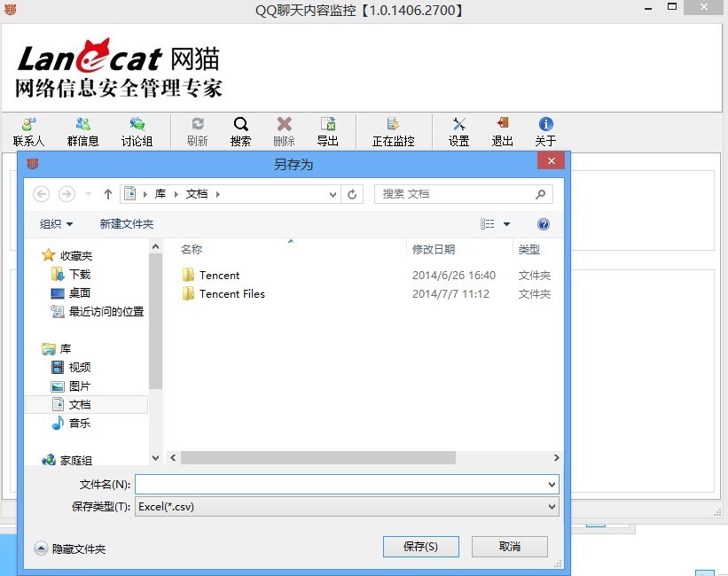Sort by the 名称 name column
The height and width of the screenshot is (576, 728).
coord(192,250)
